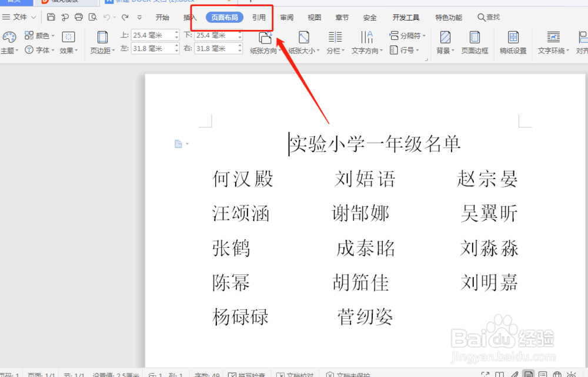588x377 pixels.
Task: Click the paragraph layout icon beside title
Action: click(179, 144)
